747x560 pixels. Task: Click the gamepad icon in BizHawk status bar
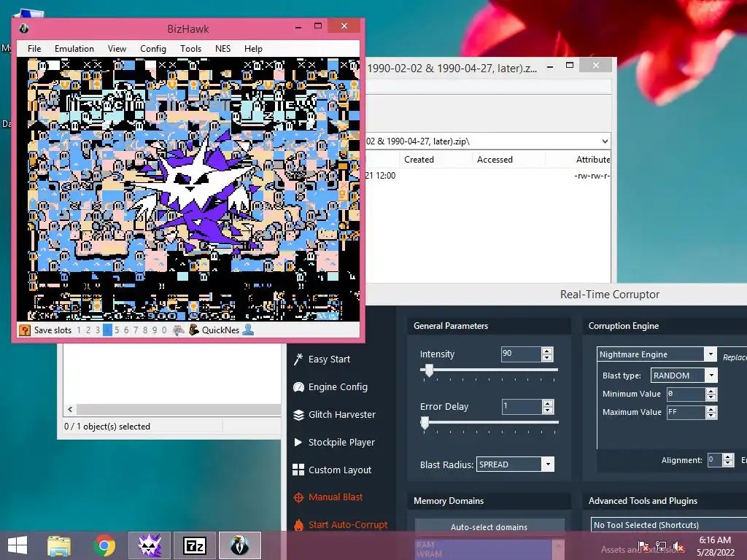(179, 330)
